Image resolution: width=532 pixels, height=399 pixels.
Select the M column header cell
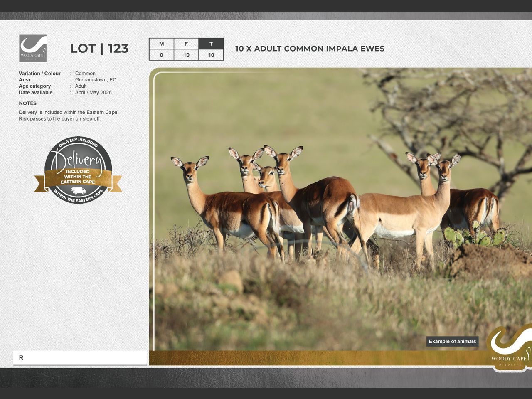click(x=161, y=44)
